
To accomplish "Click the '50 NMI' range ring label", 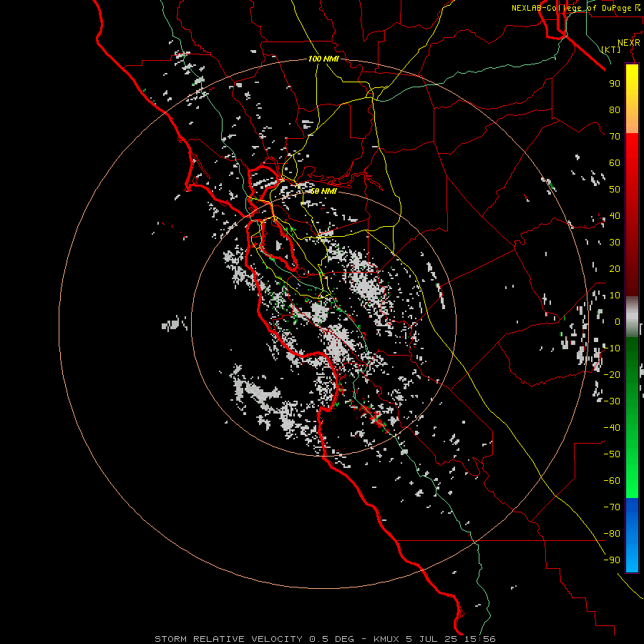I will 323,191.
